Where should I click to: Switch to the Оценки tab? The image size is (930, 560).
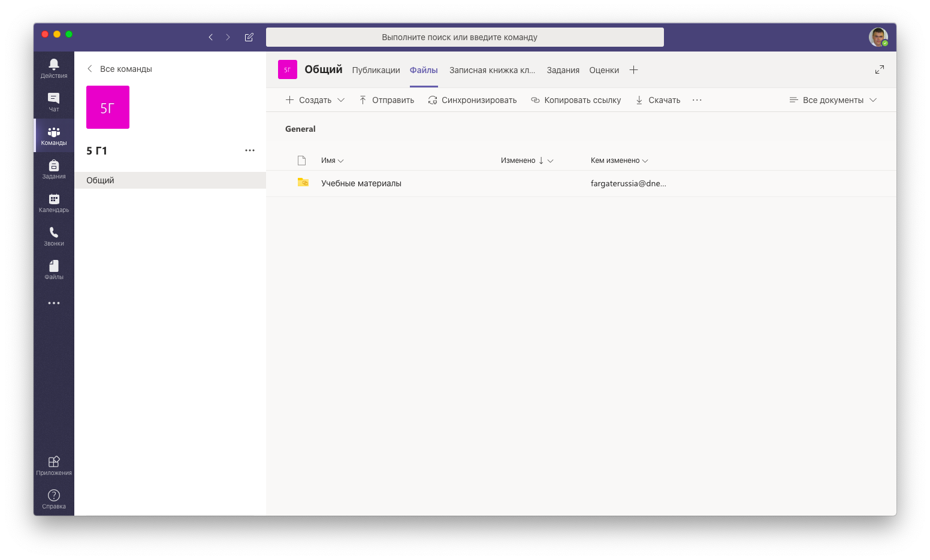coord(604,70)
